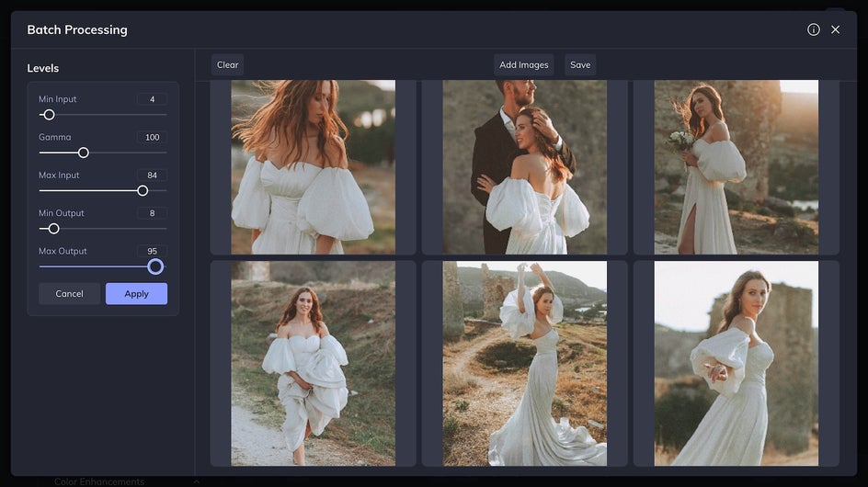The width and height of the screenshot is (868, 487).
Task: Select the bride with raised arms thumbnail
Action: (x=524, y=364)
